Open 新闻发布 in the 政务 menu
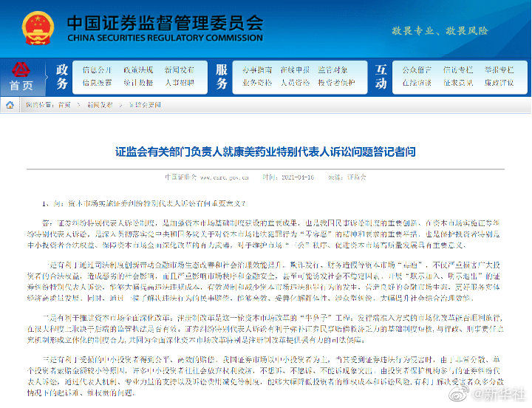This screenshot has height=408, width=532. point(180,70)
